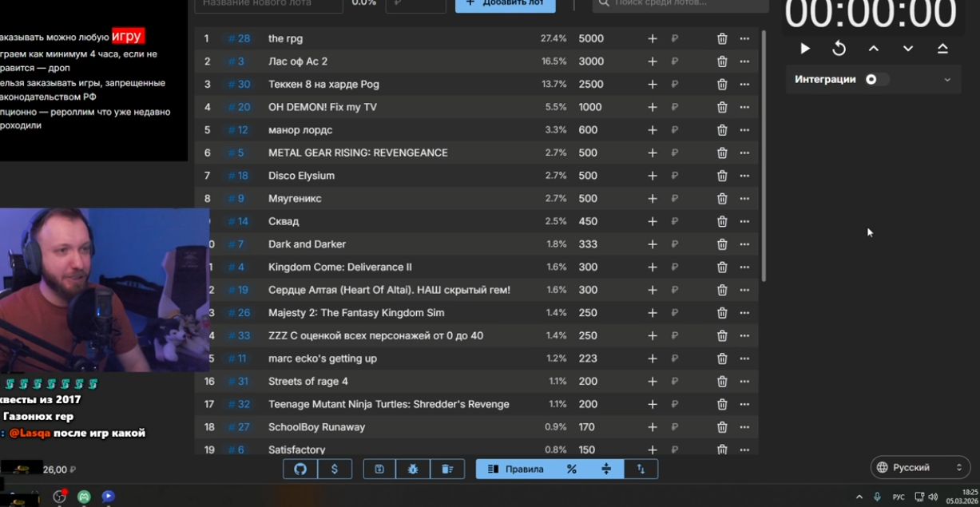Image resolution: width=980 pixels, height=507 pixels.
Task: Open more options for METAL GEAR RISING row
Action: (744, 152)
